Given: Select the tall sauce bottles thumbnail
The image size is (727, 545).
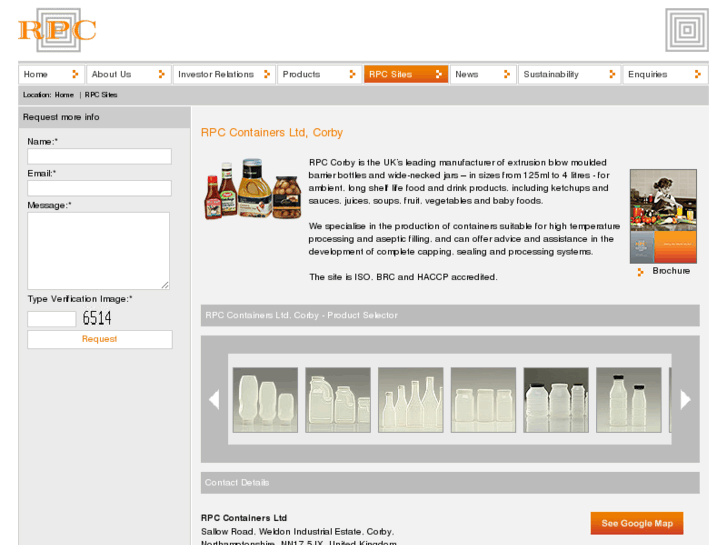Looking at the screenshot, I should point(411,400).
